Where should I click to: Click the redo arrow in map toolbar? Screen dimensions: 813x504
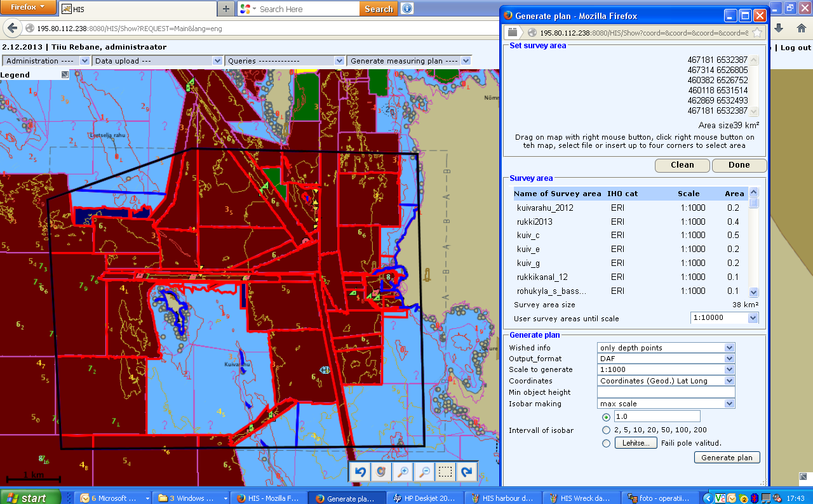pyautogui.click(x=467, y=472)
